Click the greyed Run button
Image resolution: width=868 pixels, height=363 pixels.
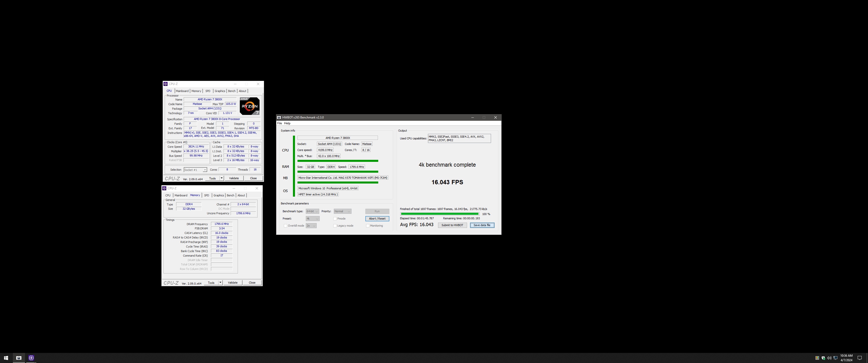click(x=377, y=211)
